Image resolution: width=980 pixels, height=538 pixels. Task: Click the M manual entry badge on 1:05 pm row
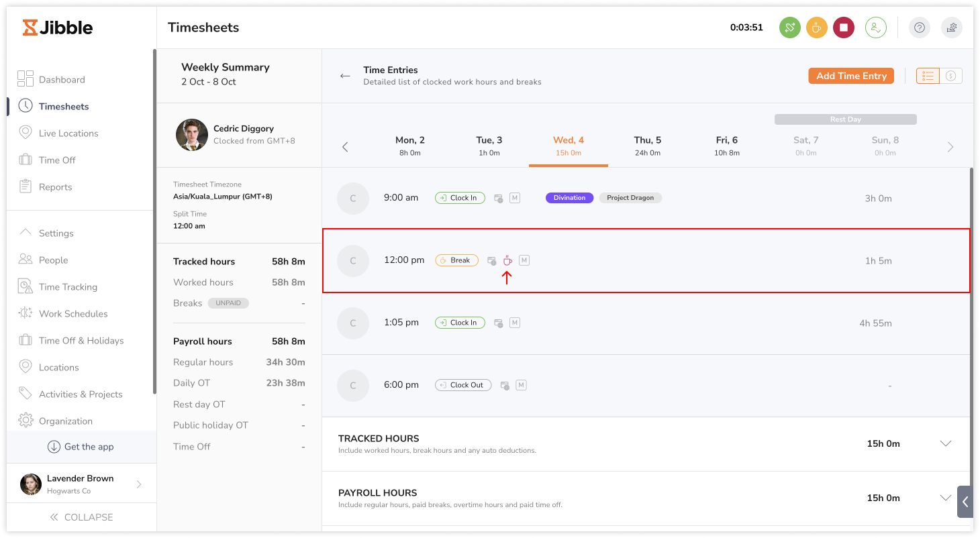pyautogui.click(x=515, y=323)
